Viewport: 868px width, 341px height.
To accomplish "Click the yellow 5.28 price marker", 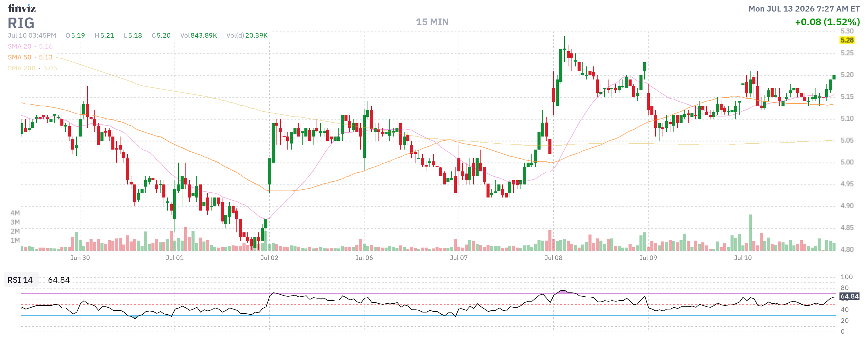I will (x=847, y=40).
